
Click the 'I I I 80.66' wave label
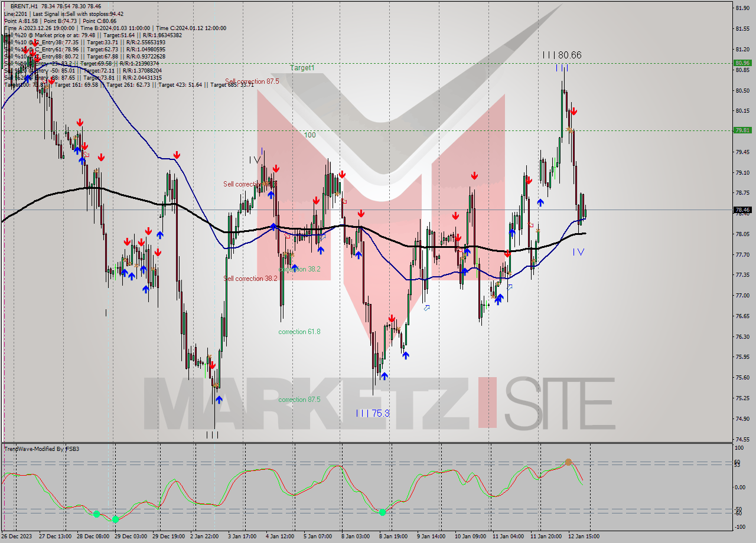pyautogui.click(x=562, y=55)
